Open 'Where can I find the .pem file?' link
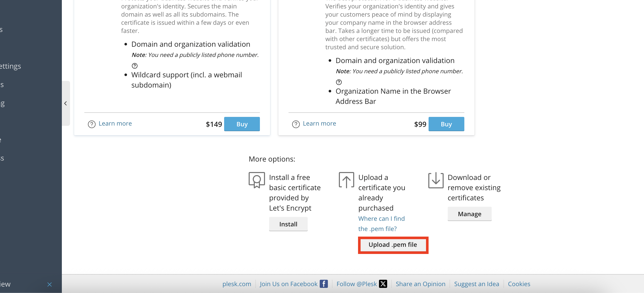 (381, 224)
